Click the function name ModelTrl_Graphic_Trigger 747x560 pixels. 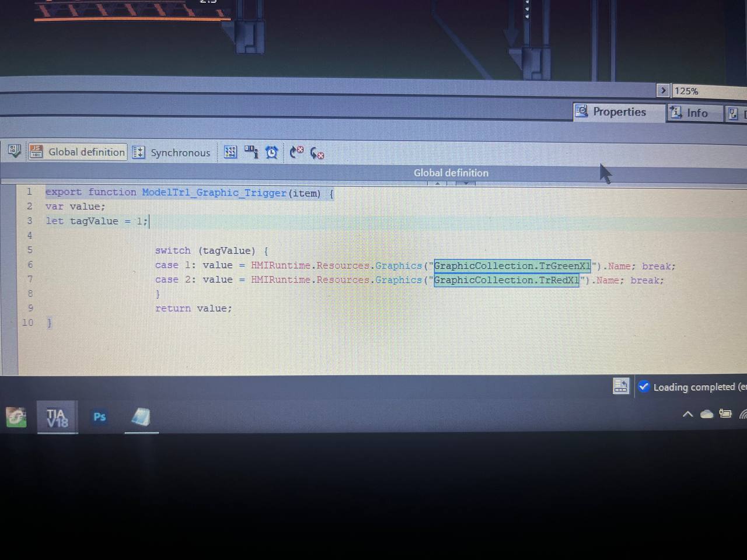[x=214, y=192]
